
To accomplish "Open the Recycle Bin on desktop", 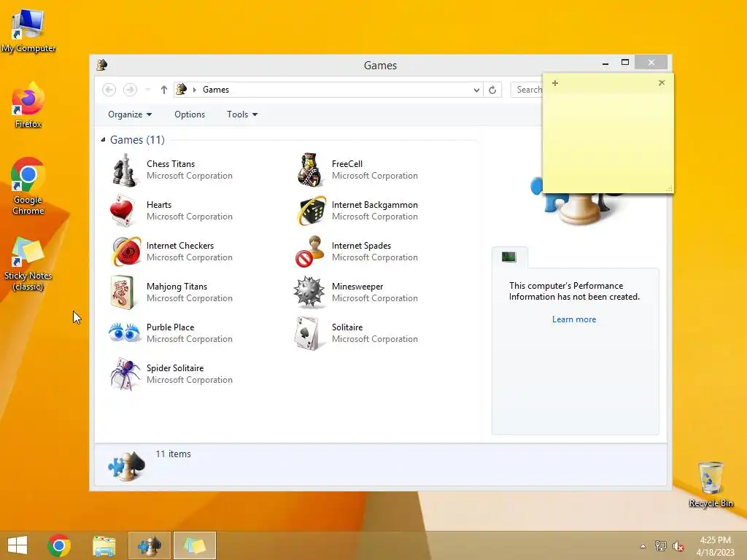I will pyautogui.click(x=711, y=484).
